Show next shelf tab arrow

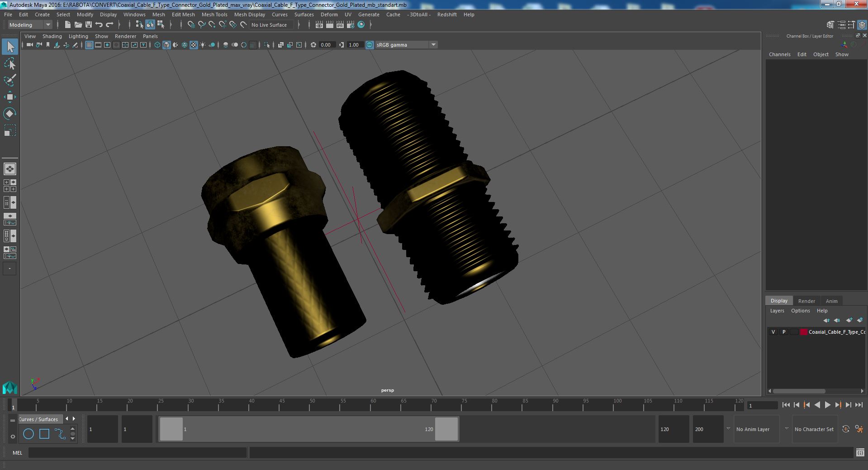coord(74,419)
